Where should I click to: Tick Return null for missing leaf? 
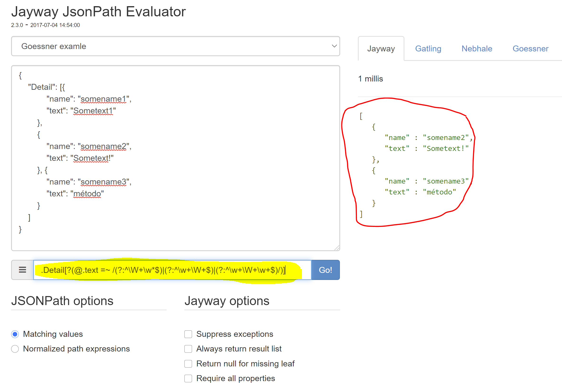click(x=188, y=364)
